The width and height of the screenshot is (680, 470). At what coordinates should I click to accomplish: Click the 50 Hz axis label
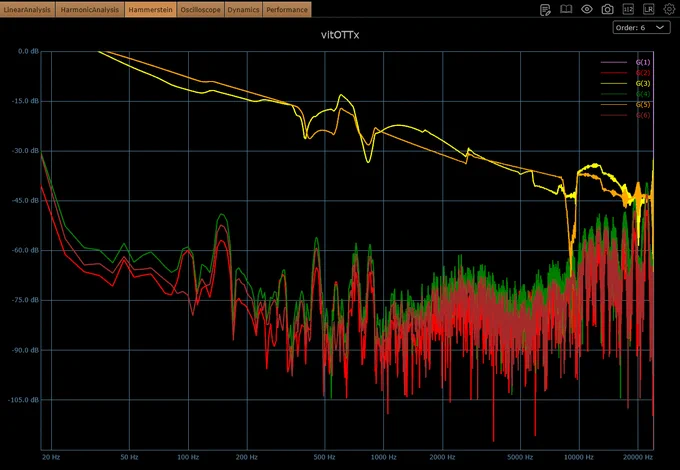click(129, 457)
